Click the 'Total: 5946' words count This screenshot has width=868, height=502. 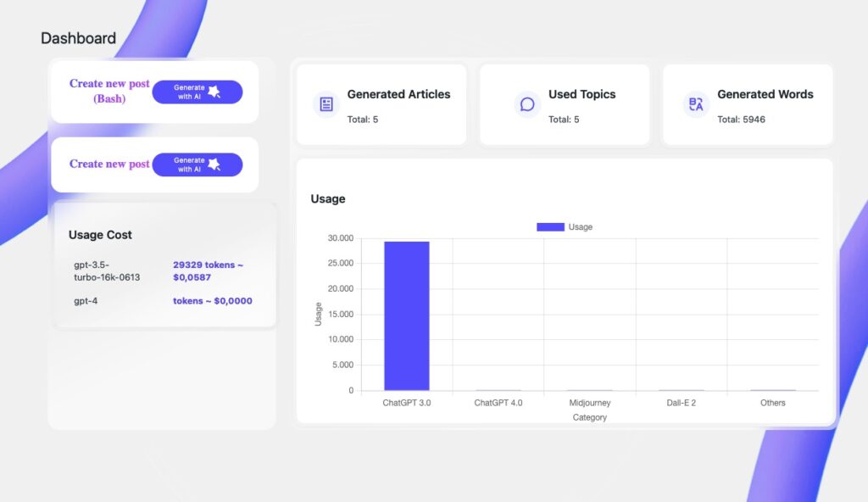click(741, 119)
